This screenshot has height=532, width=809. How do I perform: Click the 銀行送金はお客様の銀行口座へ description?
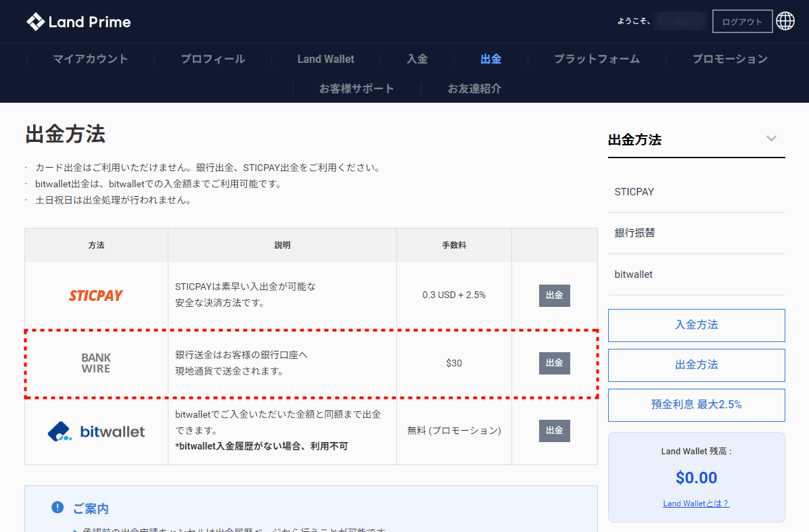pyautogui.click(x=241, y=363)
